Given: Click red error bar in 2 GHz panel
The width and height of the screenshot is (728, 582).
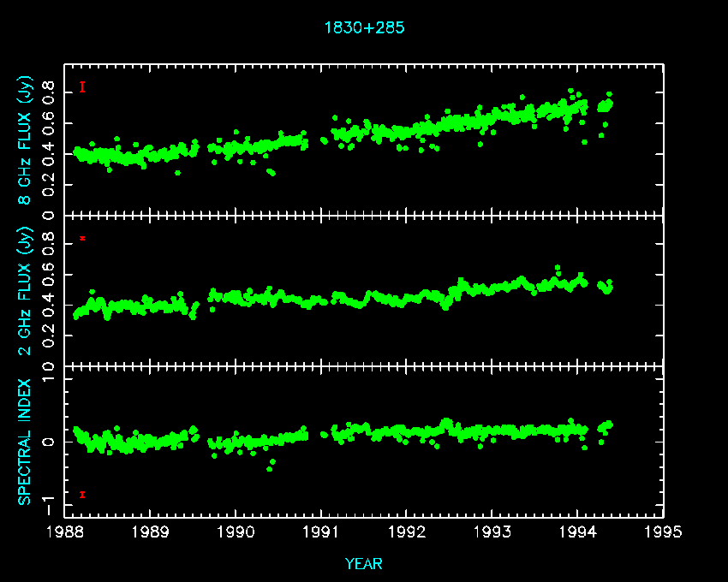Looking at the screenshot, I should [x=82, y=238].
